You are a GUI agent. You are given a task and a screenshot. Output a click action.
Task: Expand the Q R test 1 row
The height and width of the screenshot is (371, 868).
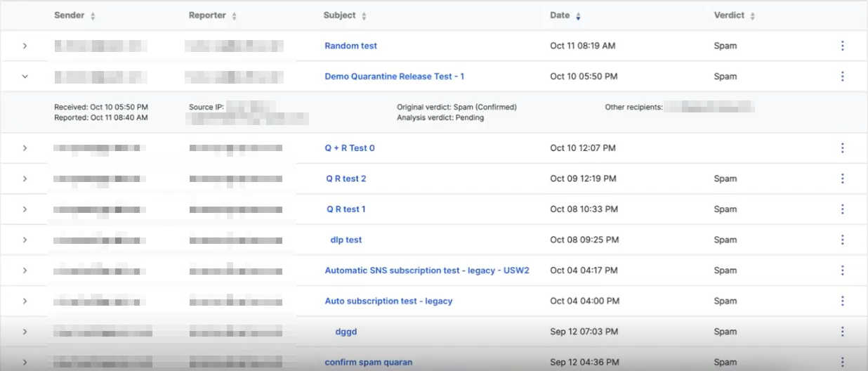point(25,209)
